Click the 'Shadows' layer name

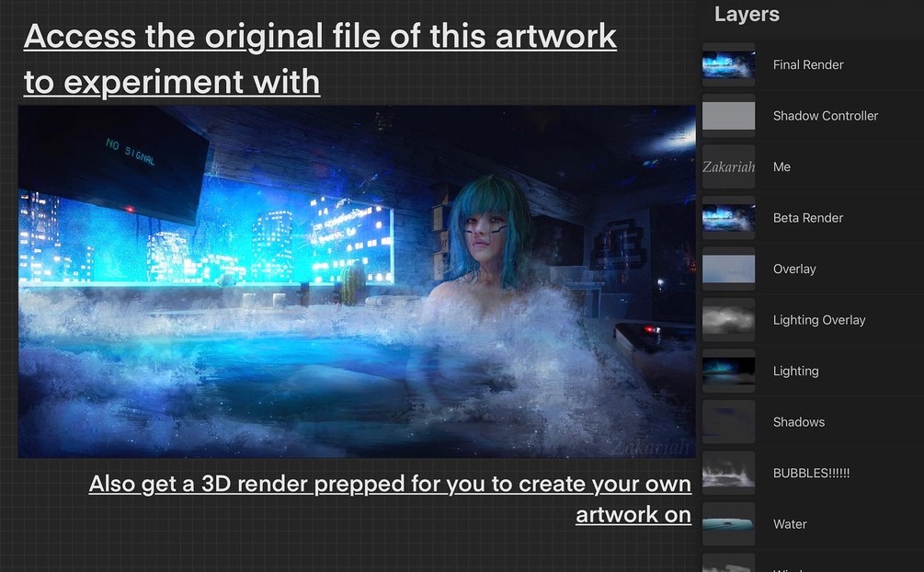(798, 421)
